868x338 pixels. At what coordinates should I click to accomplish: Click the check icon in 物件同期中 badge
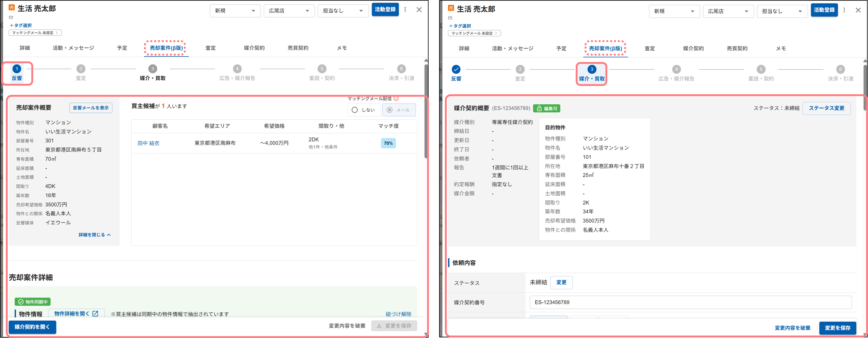[21, 301]
